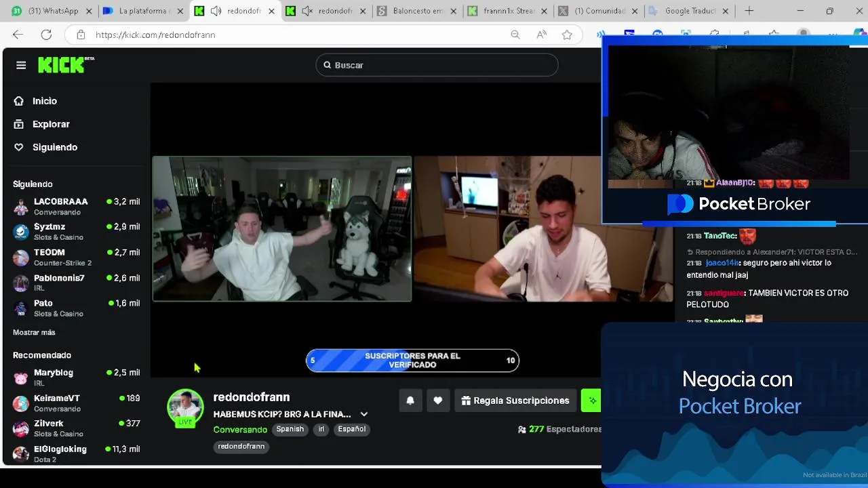Open ElGlogloking channel avatar
Image resolution: width=868 pixels, height=488 pixels.
(21, 453)
